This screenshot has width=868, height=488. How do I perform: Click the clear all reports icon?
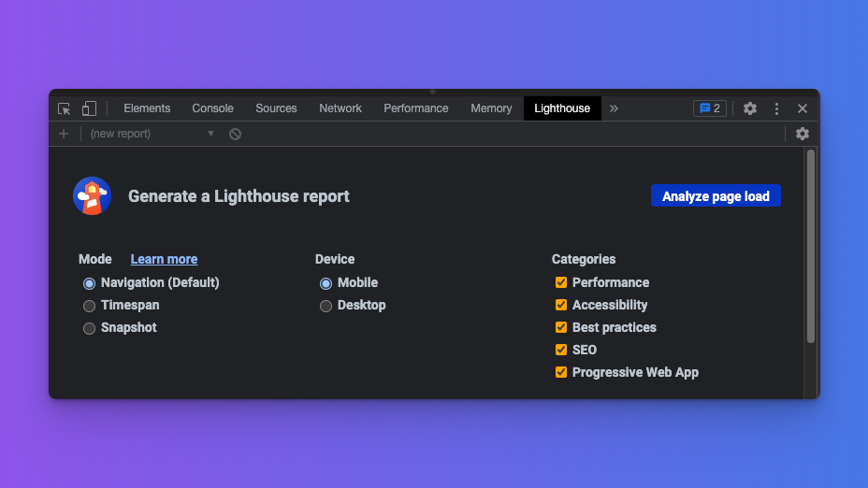(x=235, y=134)
